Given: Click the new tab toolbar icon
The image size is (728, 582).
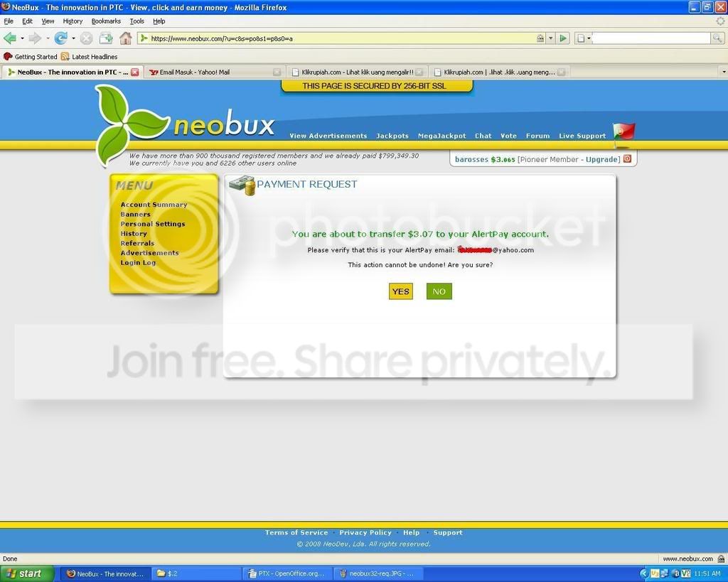Looking at the screenshot, I should pyautogui.click(x=107, y=38).
